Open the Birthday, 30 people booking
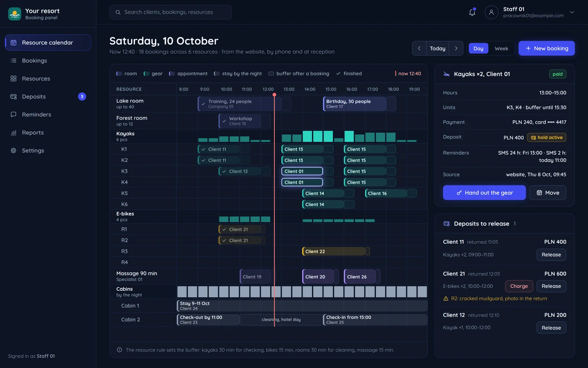Image resolution: width=588 pixels, height=368 pixels. (354, 104)
